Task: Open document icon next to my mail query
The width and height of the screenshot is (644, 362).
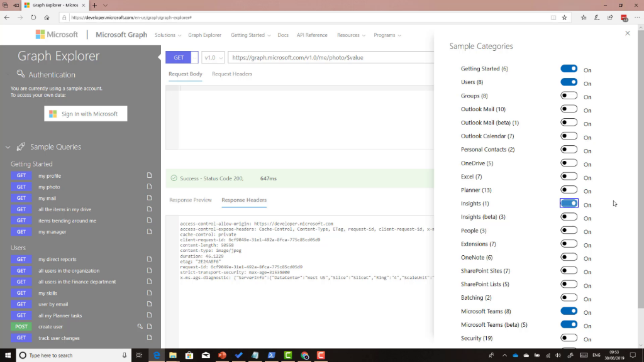Action: pos(150,198)
